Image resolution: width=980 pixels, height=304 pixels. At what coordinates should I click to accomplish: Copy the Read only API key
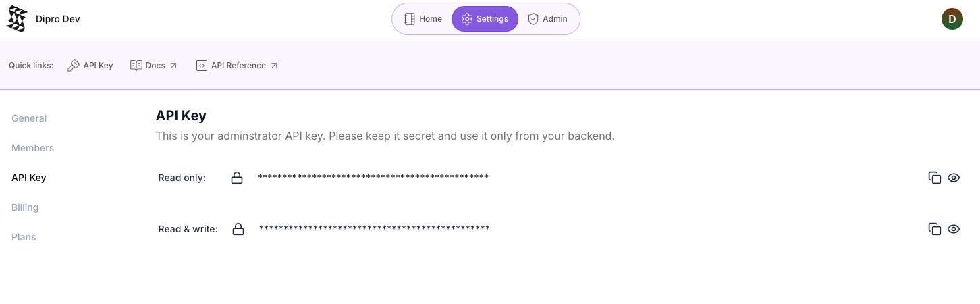(935, 178)
